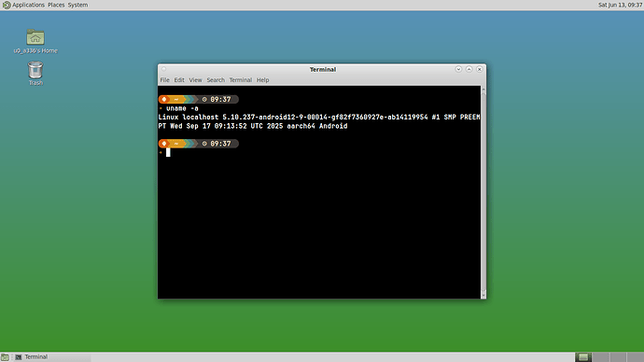
Task: Click the Terminal window scrollbar
Action: click(x=483, y=191)
